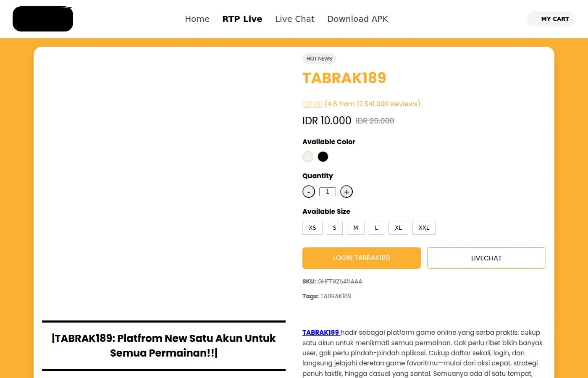588x378 pixels.
Task: Click the HOT NEWS badge
Action: point(319,59)
